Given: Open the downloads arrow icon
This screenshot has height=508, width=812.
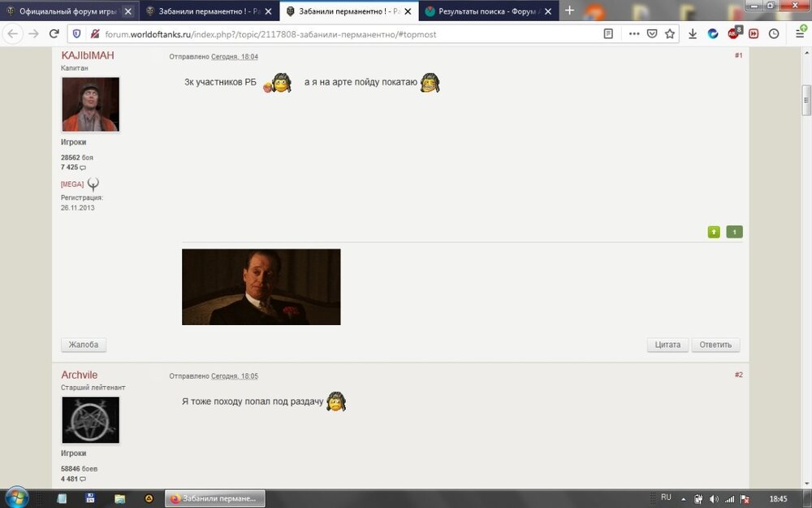Looking at the screenshot, I should click(x=693, y=33).
